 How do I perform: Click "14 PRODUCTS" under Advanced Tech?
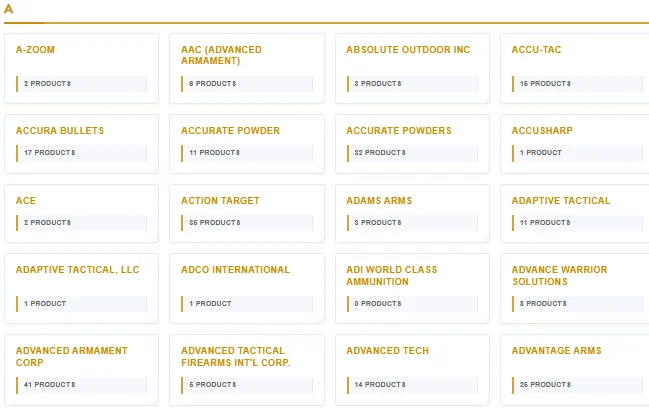tap(380, 385)
